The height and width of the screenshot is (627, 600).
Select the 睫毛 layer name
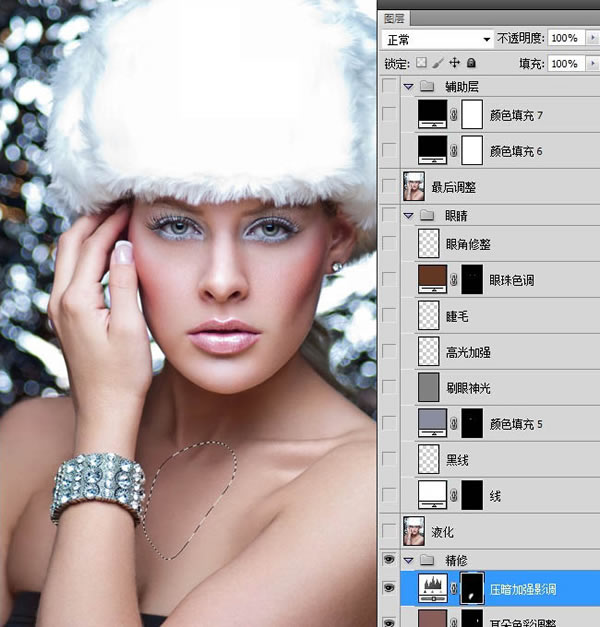point(457,316)
